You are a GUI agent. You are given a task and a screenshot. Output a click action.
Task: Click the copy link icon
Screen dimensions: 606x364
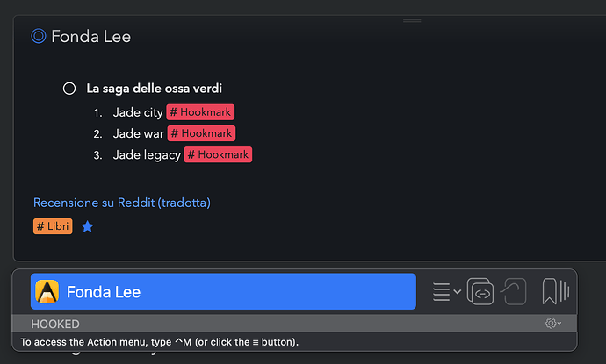click(x=480, y=291)
